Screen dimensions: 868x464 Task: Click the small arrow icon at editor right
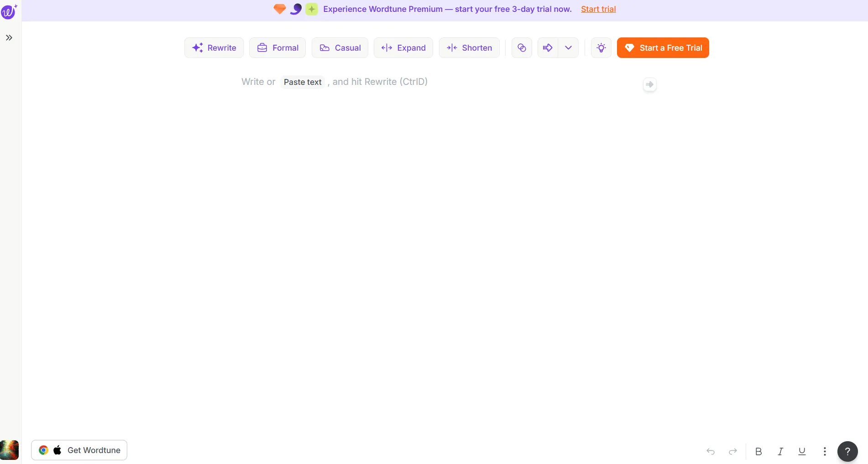pos(650,84)
